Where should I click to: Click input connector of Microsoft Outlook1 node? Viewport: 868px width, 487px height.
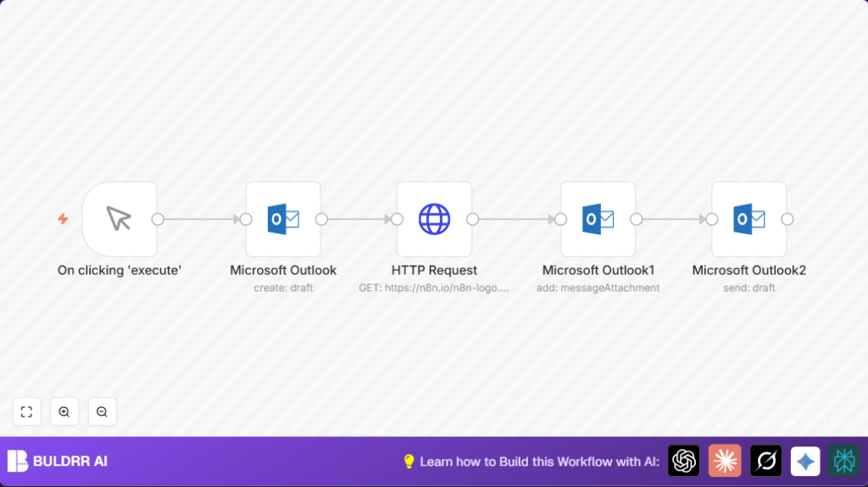[x=561, y=220]
